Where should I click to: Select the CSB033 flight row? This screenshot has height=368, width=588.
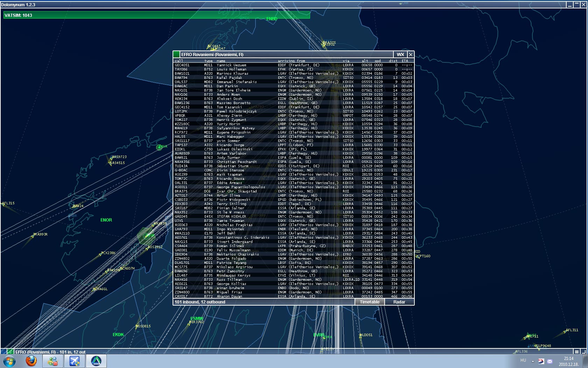coord(294,200)
